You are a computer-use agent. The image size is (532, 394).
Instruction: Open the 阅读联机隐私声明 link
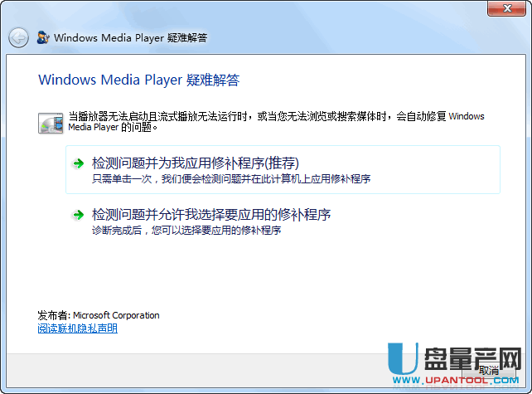point(78,328)
